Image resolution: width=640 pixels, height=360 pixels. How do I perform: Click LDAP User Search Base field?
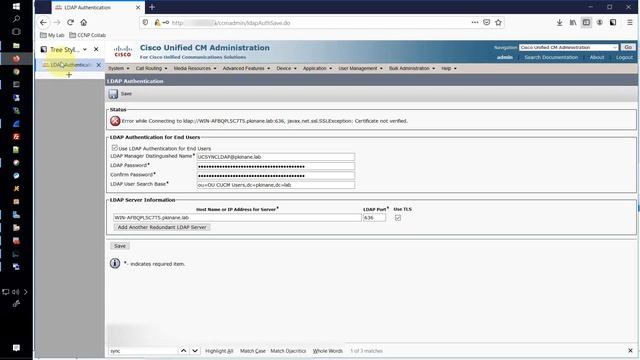click(276, 185)
